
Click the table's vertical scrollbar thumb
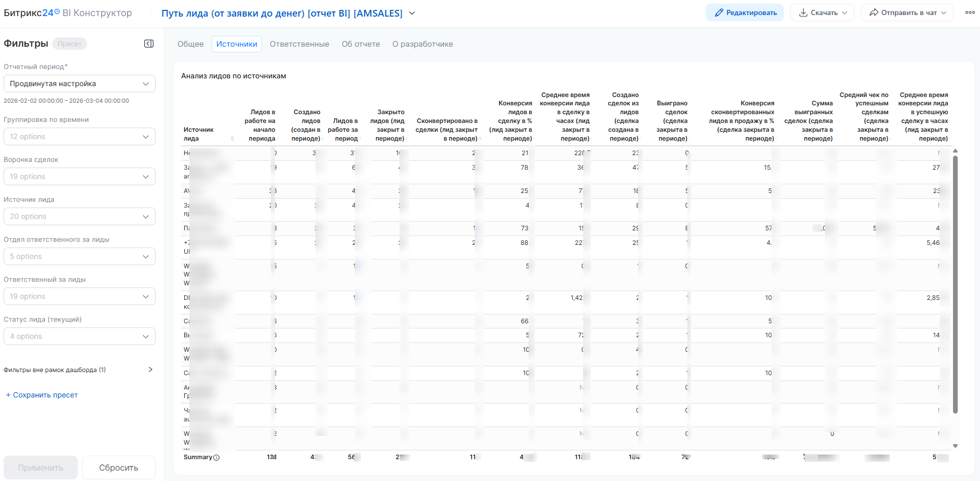(x=955, y=284)
